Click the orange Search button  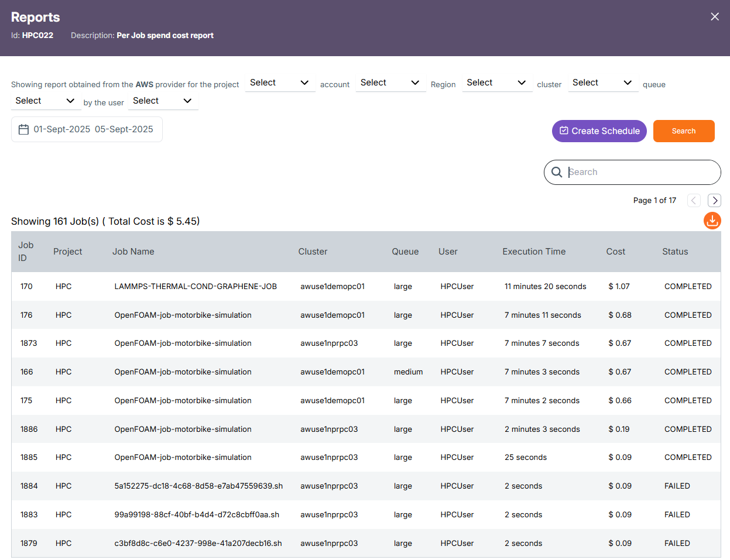point(684,131)
